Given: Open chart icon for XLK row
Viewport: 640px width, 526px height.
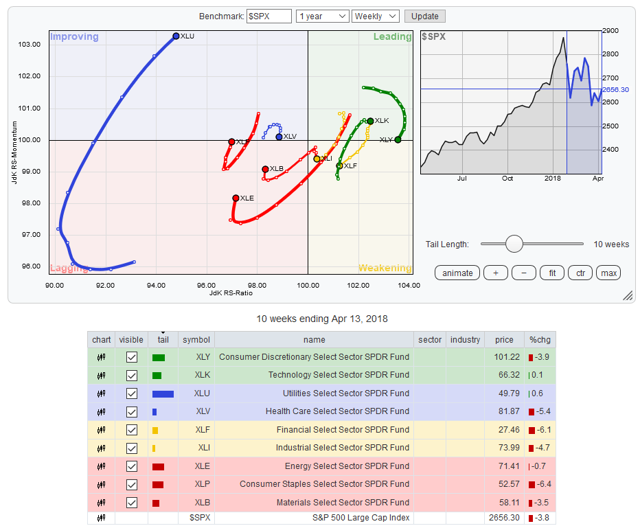Looking at the screenshot, I should coord(101,375).
